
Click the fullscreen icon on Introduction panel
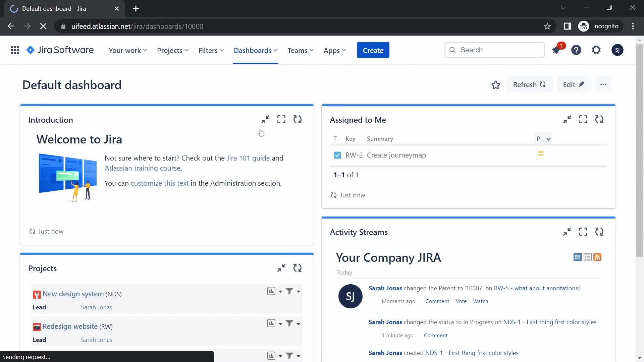coord(281,119)
